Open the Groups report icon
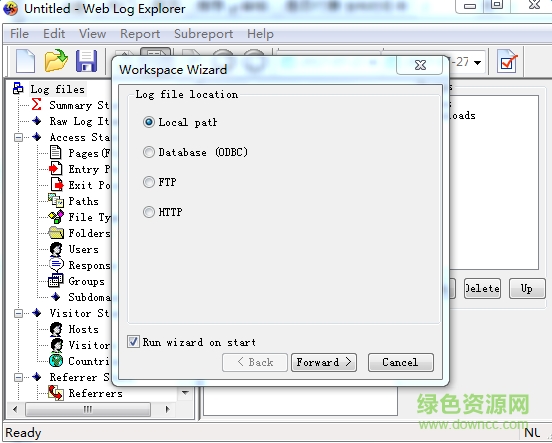 click(x=56, y=281)
